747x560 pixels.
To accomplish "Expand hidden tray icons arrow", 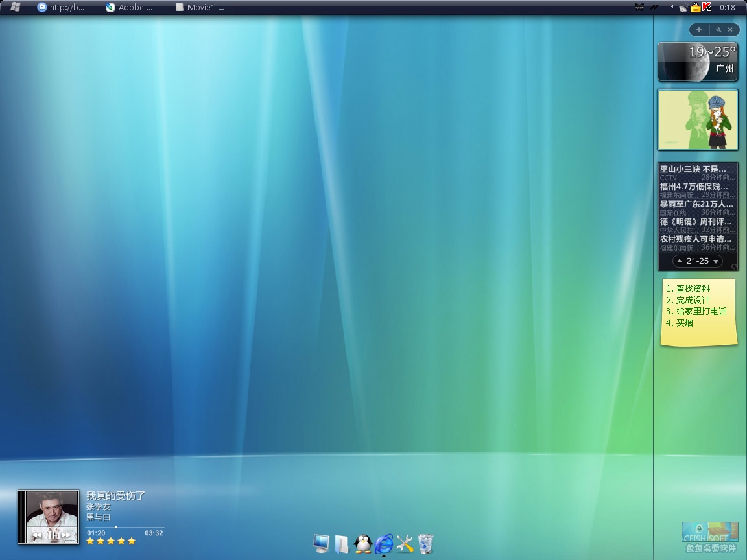I will coord(673,8).
